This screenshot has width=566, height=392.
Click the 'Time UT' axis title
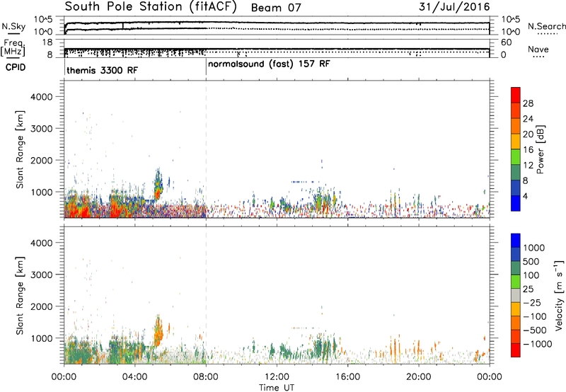pos(277,387)
